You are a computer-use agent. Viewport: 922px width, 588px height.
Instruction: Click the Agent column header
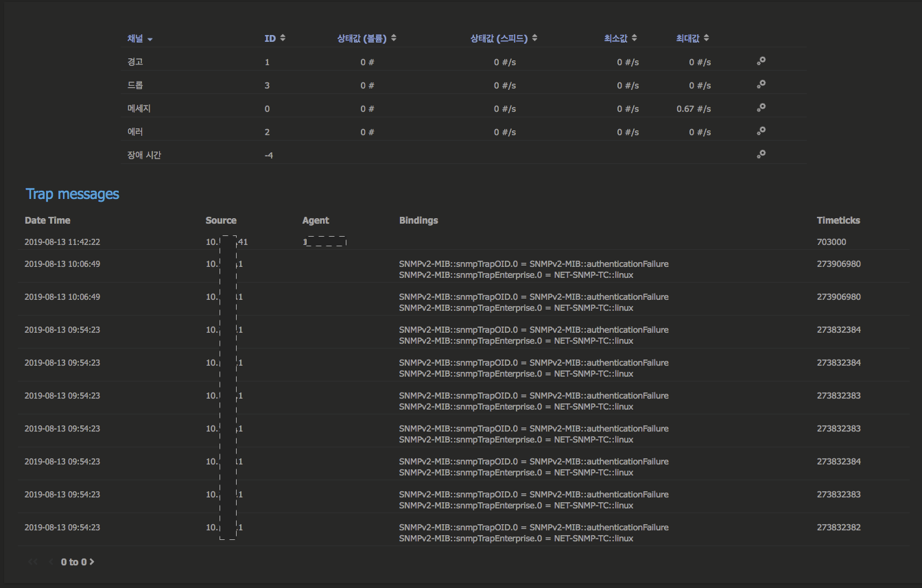(x=316, y=220)
